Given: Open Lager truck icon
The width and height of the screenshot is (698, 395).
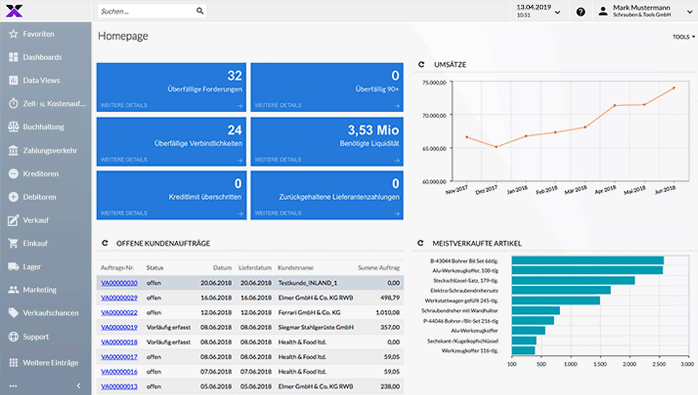Looking at the screenshot, I should (x=13, y=267).
